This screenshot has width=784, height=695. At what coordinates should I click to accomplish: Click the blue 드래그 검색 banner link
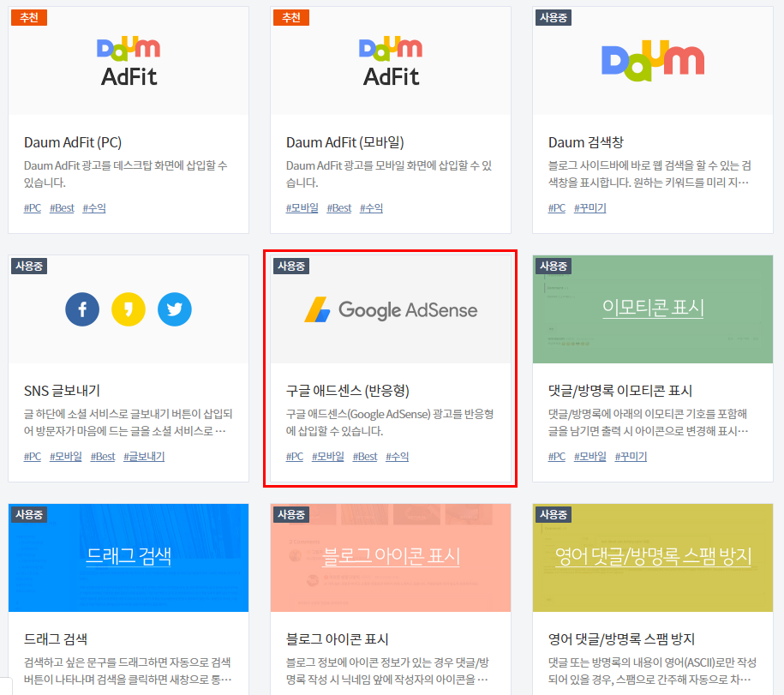coord(129,555)
